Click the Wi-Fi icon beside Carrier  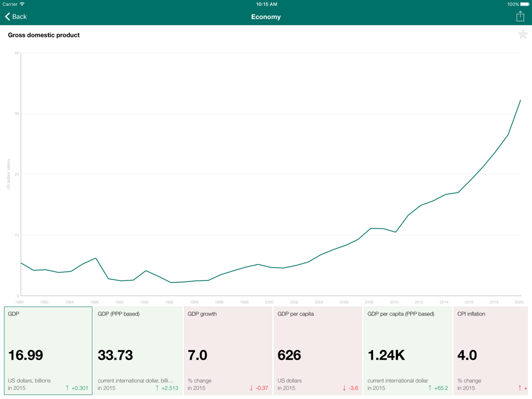pyautogui.click(x=22, y=4)
